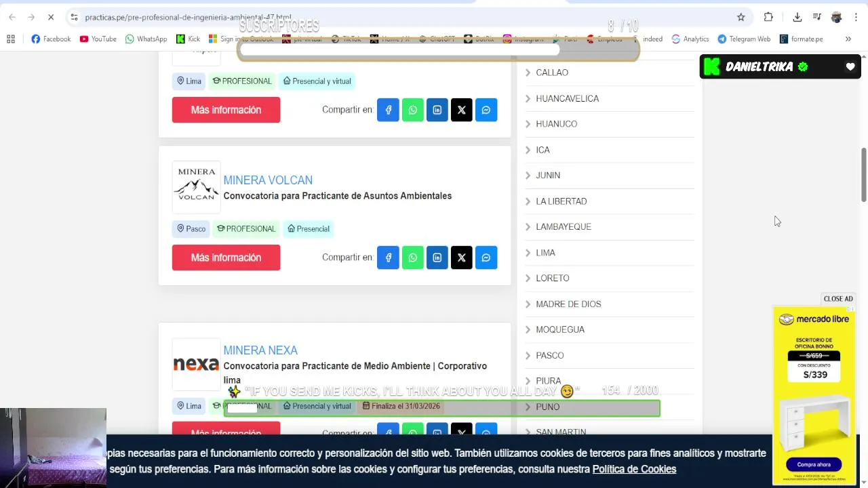Viewport: 868px width, 488px height.
Task: Open the browser extensions menu
Action: [x=768, y=17]
